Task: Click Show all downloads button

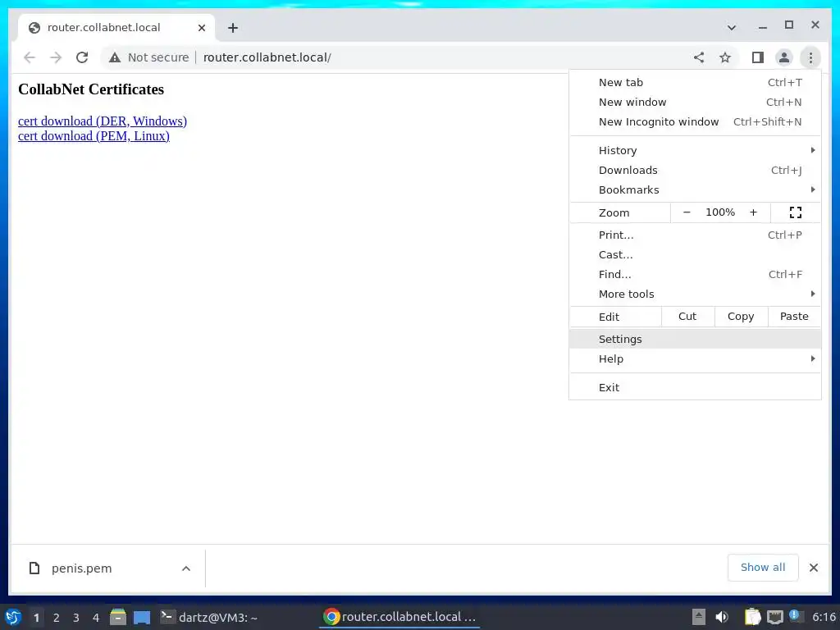Action: point(763,568)
